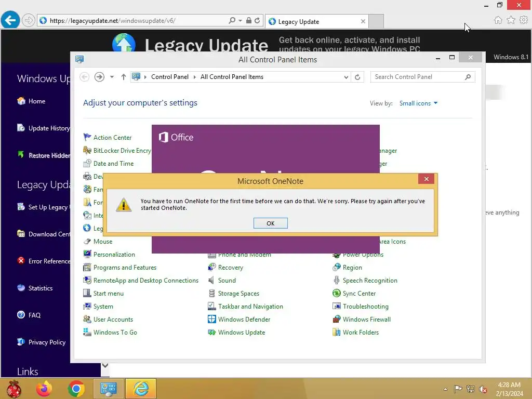Open the Internet Explorer search dropdown arrow

click(240, 21)
